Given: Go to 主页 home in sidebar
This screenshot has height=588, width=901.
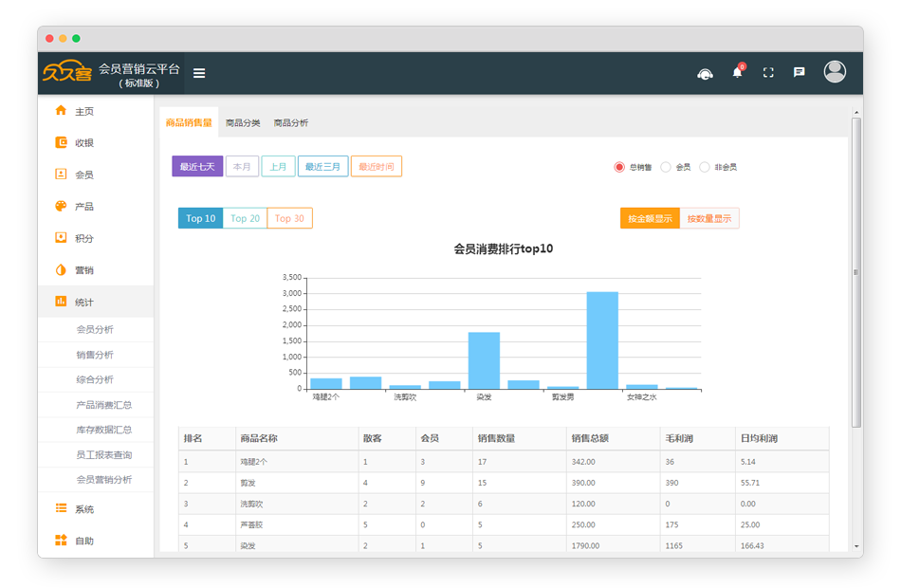Looking at the screenshot, I should click(84, 111).
